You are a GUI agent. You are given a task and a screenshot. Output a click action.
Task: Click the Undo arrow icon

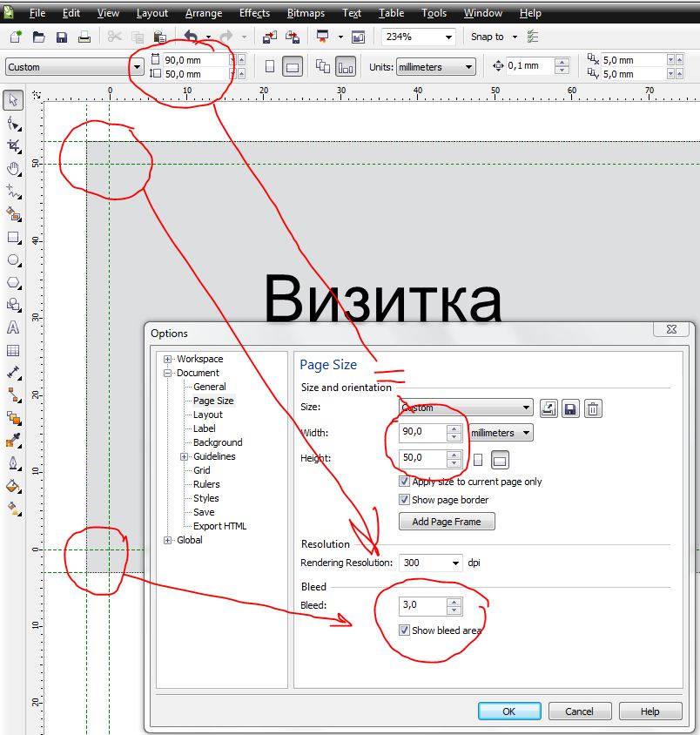point(191,37)
